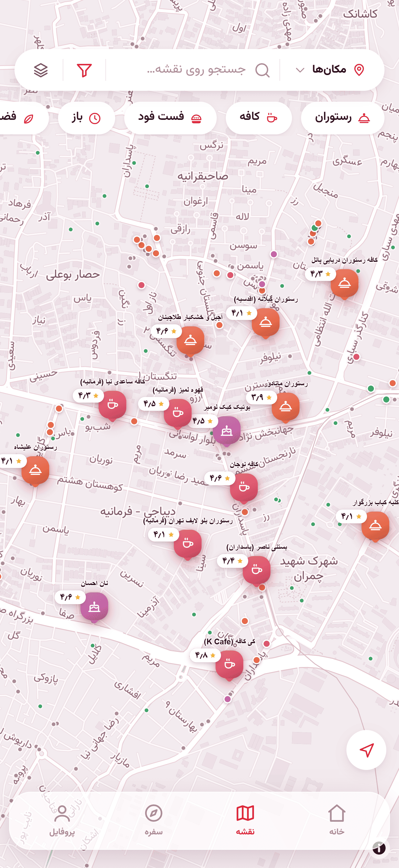Tap the 4.8 rating badge of K Cafe
Image resolution: width=399 pixels, height=868 pixels.
[206, 655]
